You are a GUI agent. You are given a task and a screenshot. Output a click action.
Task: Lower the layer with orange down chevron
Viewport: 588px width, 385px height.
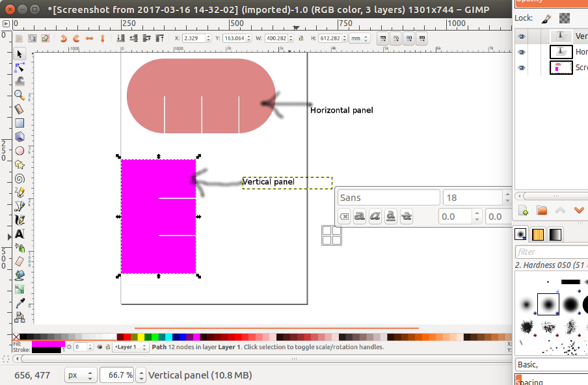[579, 210]
